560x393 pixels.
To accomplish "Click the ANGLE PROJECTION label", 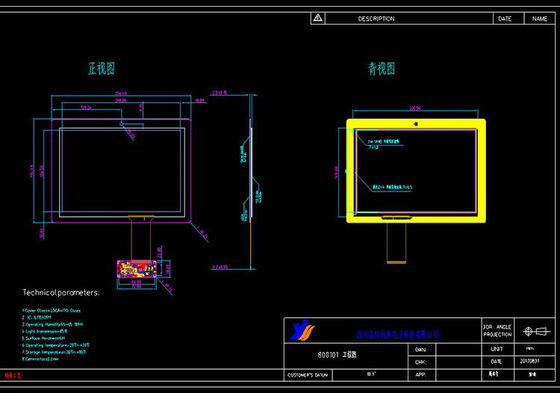I will [498, 330].
